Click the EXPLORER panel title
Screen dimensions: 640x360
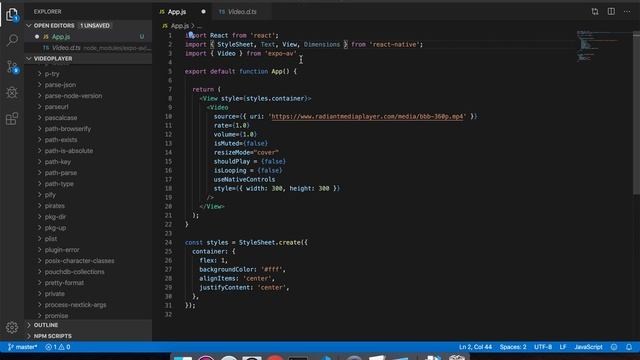47,12
